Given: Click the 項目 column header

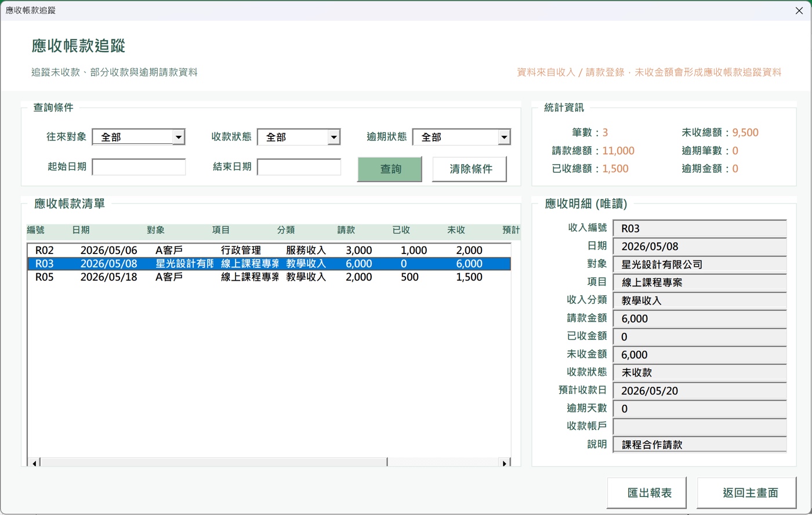Looking at the screenshot, I should tap(221, 230).
